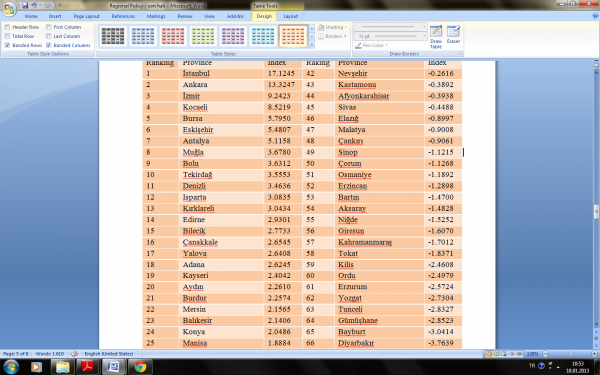Select the Eraser tool
This screenshot has width=600, height=375.
coord(453,34)
